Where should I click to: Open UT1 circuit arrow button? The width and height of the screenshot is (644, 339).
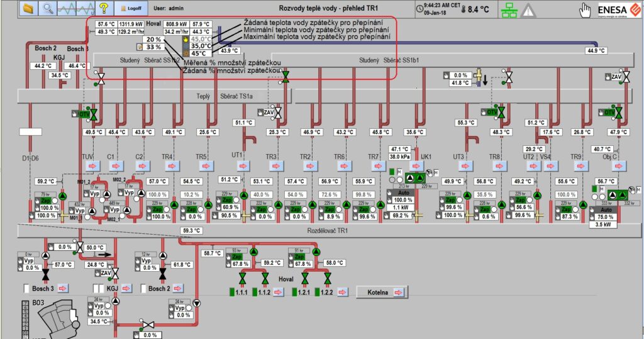[x=243, y=166]
